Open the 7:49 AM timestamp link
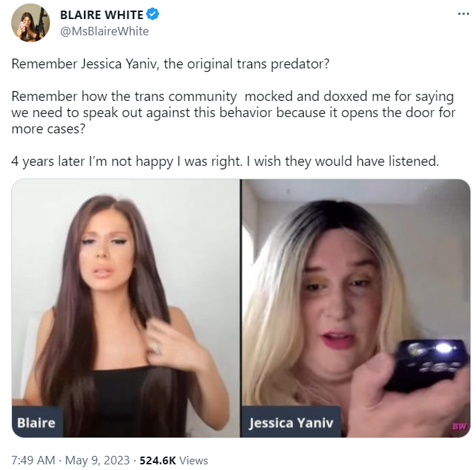 click(33, 460)
